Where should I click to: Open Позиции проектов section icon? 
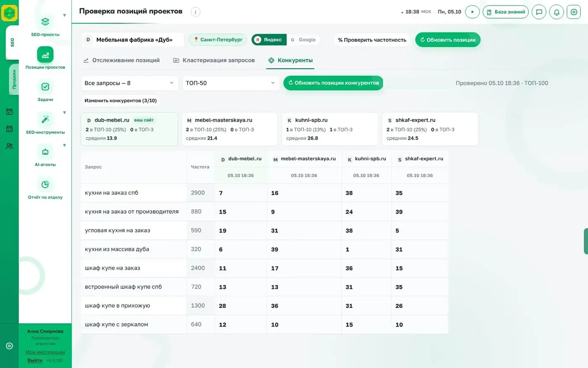(45, 54)
